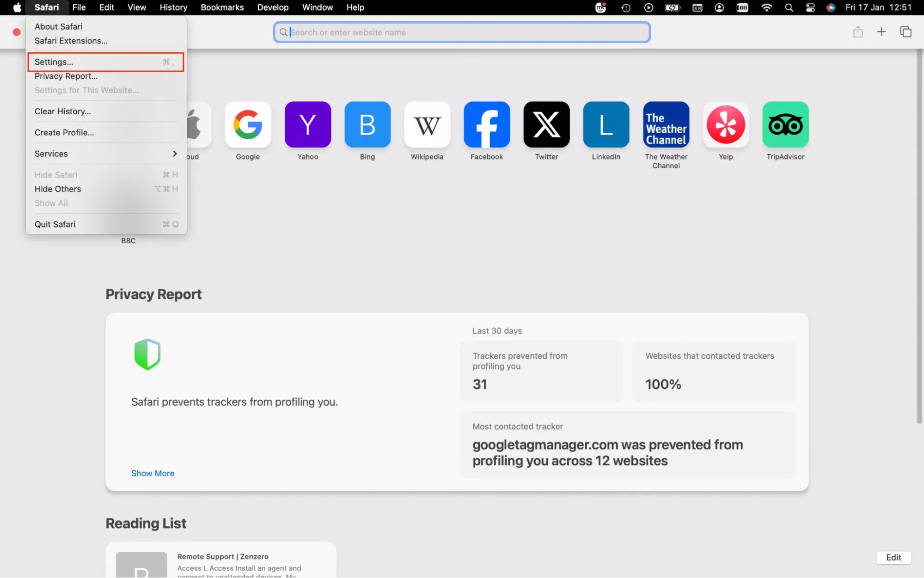Open the Wikipedia favorite icon

tap(427, 125)
